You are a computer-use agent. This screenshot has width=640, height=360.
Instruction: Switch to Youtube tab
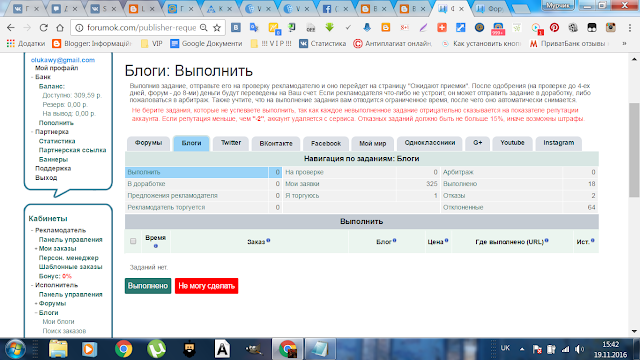pos(512,143)
